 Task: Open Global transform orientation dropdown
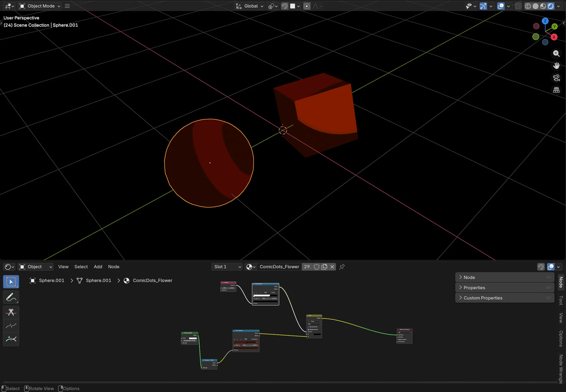point(249,6)
